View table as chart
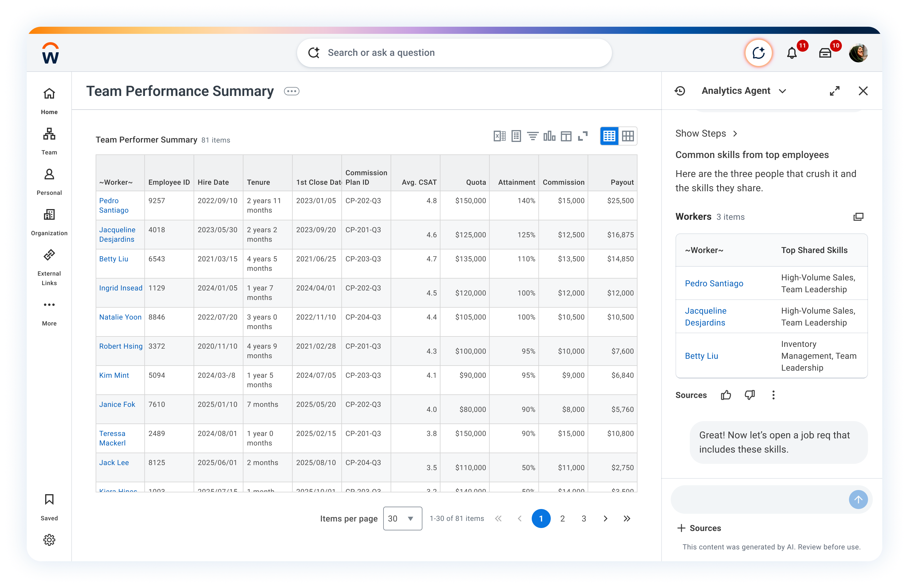 point(549,136)
